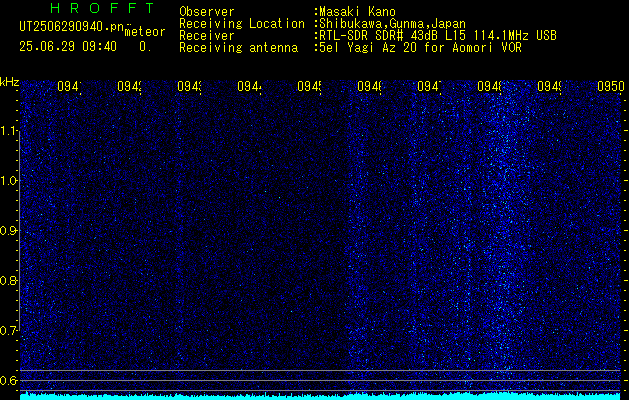This screenshot has height=400, width=629.
Task: Click the 'Receiving antenna' label
Action: pos(238,48)
